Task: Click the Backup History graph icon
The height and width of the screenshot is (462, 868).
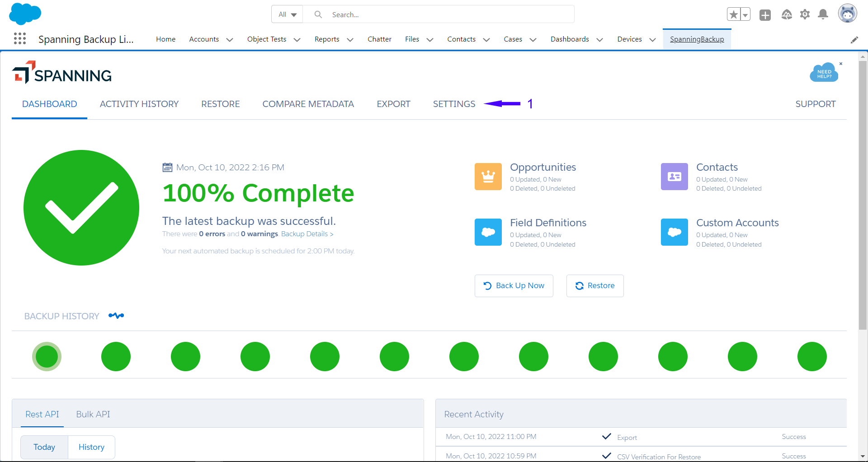Action: click(116, 316)
